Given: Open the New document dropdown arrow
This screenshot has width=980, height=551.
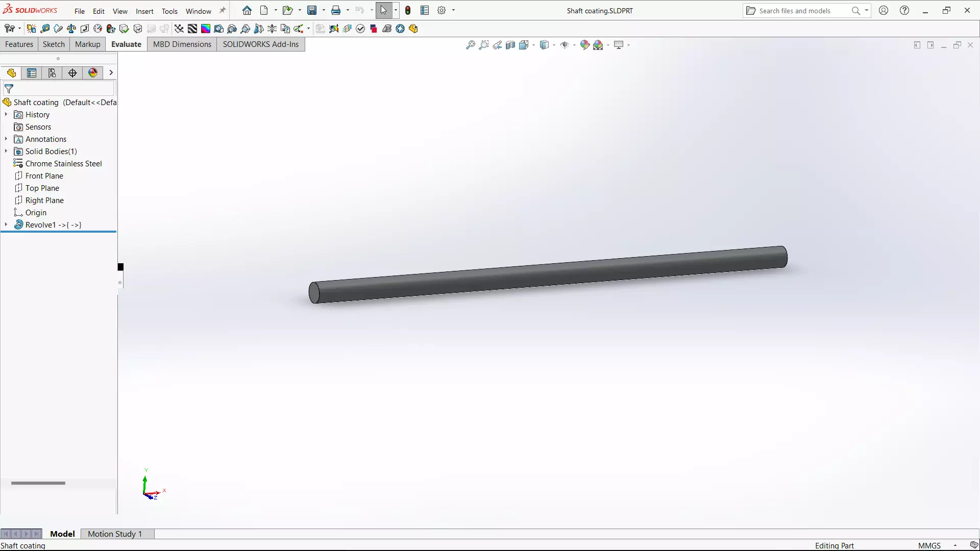Looking at the screenshot, I should pos(276,10).
